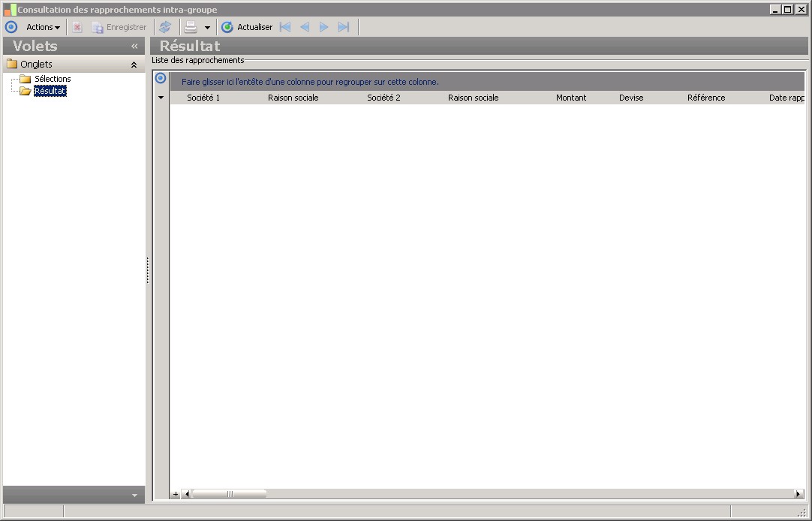Go to the previous record
This screenshot has height=521, width=812.
click(x=305, y=27)
